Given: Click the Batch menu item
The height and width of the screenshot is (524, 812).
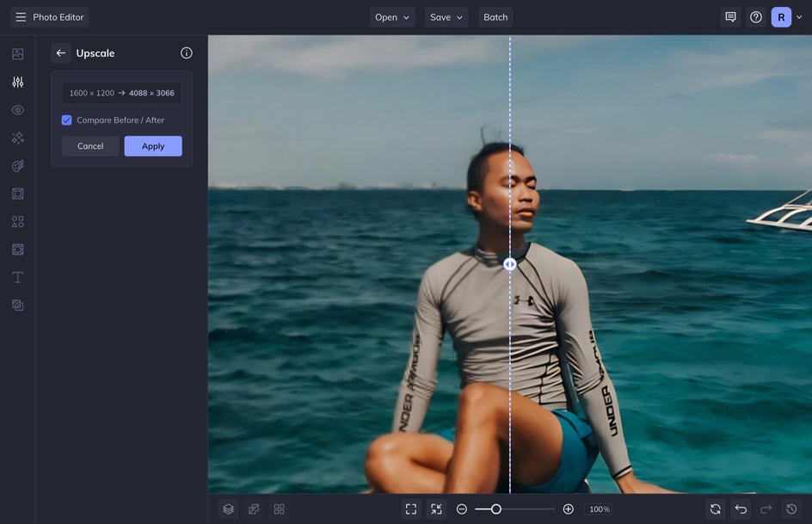Looking at the screenshot, I should pos(495,17).
